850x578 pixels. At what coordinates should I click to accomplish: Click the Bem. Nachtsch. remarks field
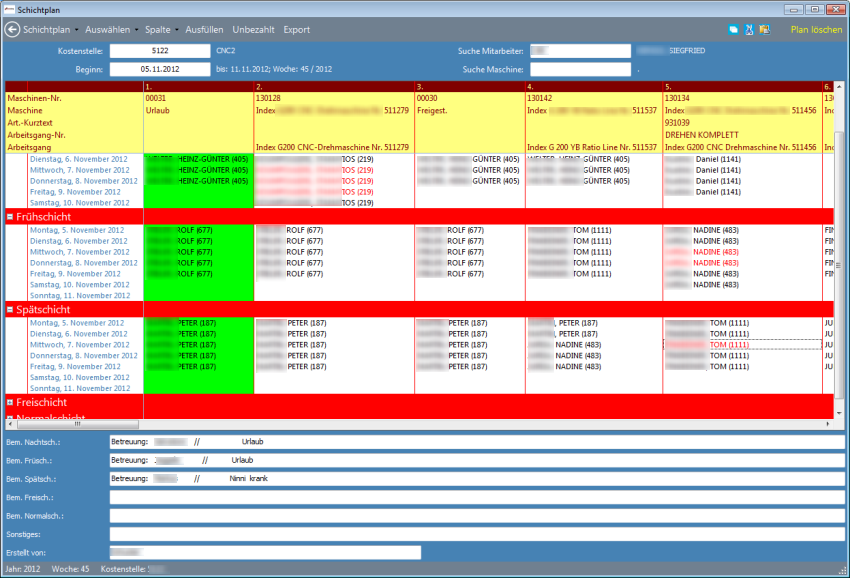pos(477,442)
